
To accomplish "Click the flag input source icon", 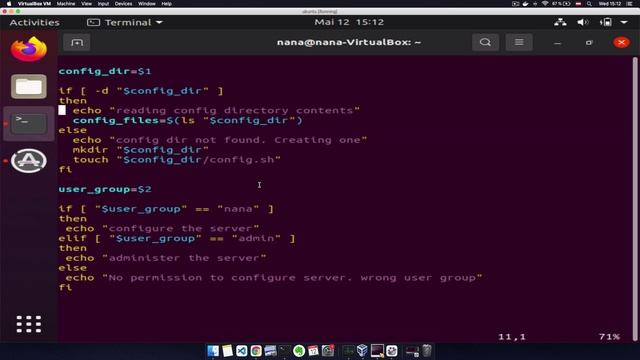I will [x=578, y=4].
